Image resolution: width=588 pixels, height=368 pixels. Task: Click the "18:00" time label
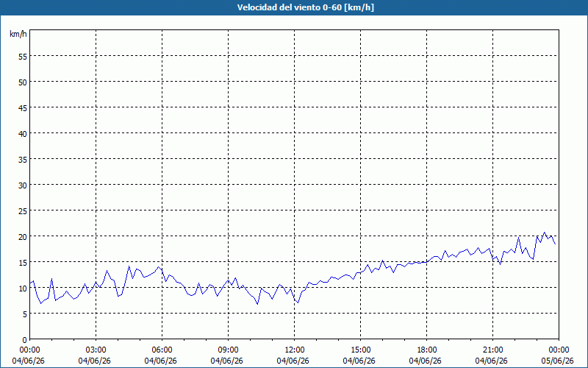[x=427, y=350]
